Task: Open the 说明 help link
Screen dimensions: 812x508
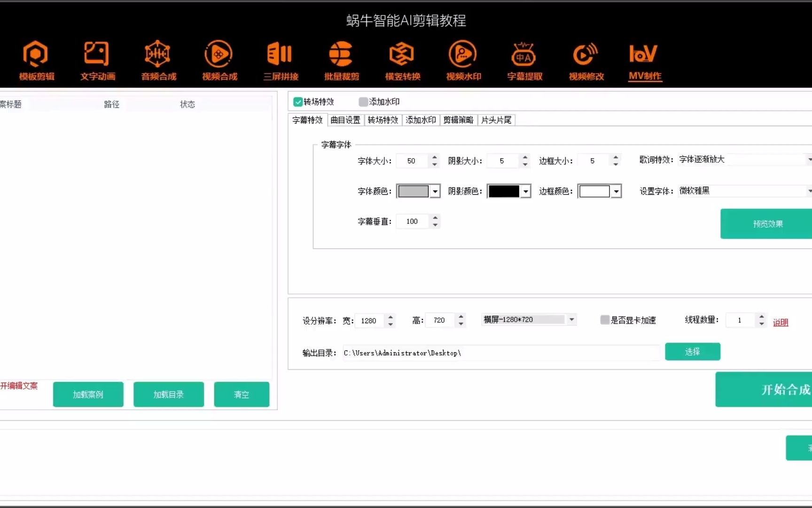Action: pos(781,322)
